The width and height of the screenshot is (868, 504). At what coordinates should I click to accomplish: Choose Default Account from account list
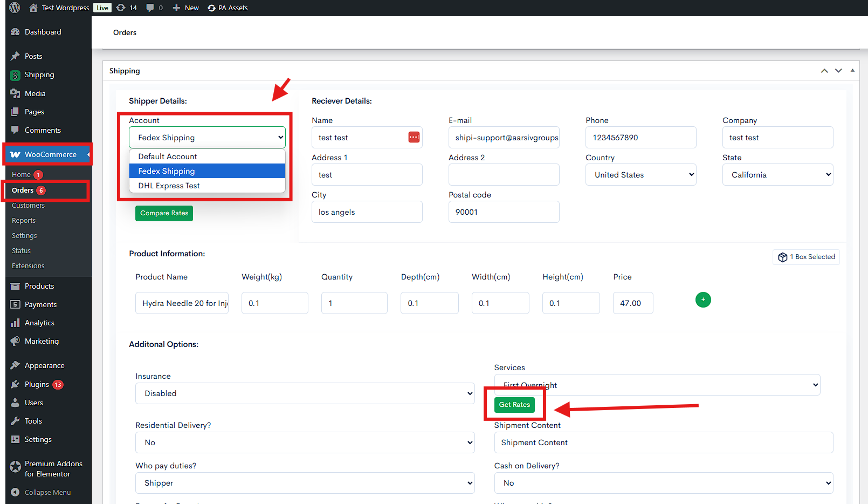(207, 156)
